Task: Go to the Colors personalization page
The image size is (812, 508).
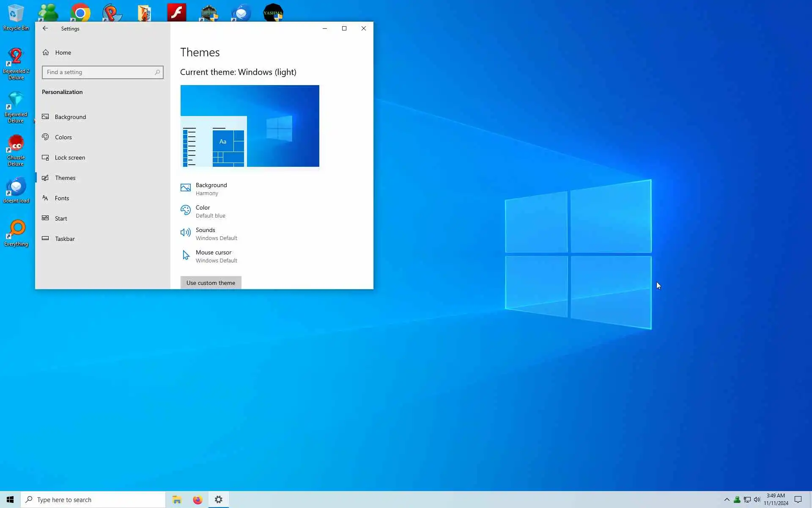Action: tap(63, 137)
